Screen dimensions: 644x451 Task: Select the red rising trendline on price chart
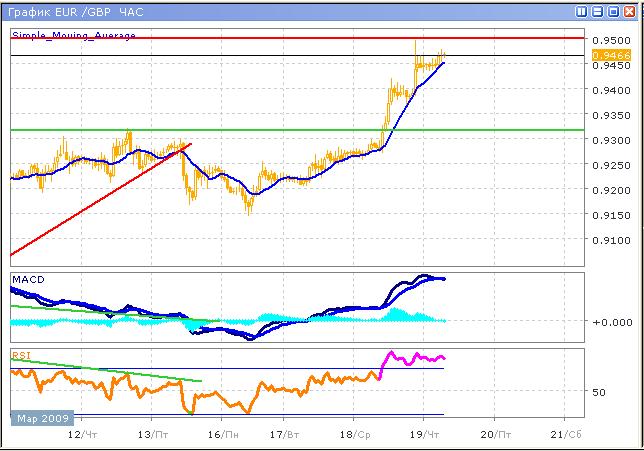(100, 199)
